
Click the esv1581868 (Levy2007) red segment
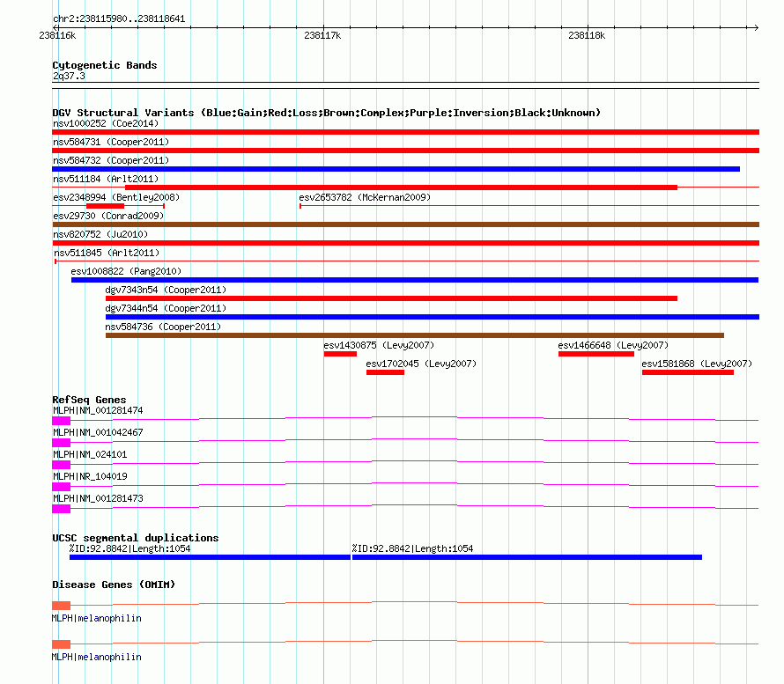(x=687, y=372)
